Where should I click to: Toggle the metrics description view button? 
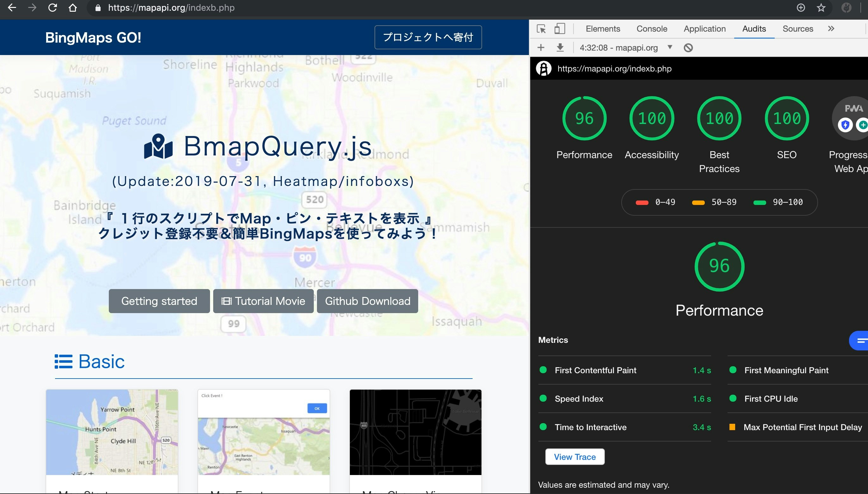(x=859, y=340)
